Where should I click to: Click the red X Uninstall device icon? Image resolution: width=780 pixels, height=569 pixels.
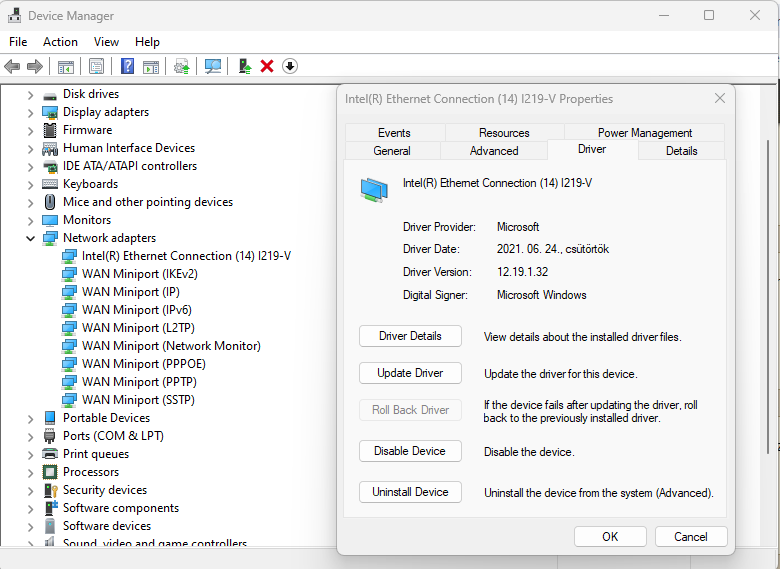267,66
